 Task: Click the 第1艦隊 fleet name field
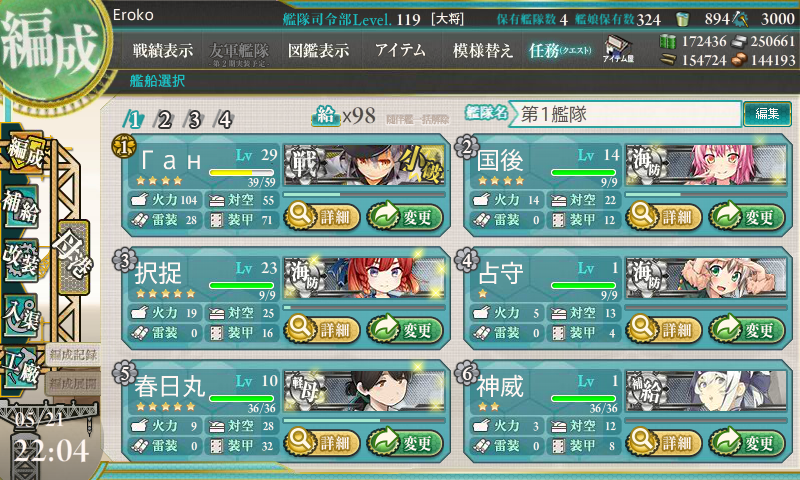click(624, 114)
